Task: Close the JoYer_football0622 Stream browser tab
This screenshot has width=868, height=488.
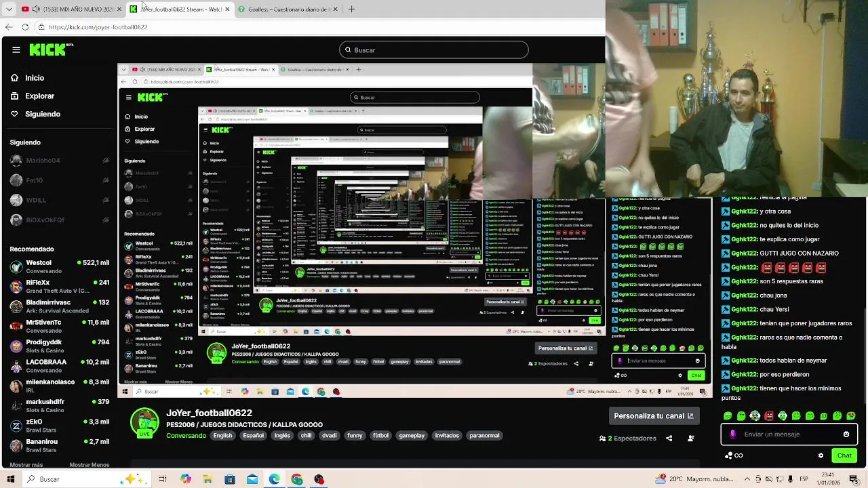Action: click(227, 9)
